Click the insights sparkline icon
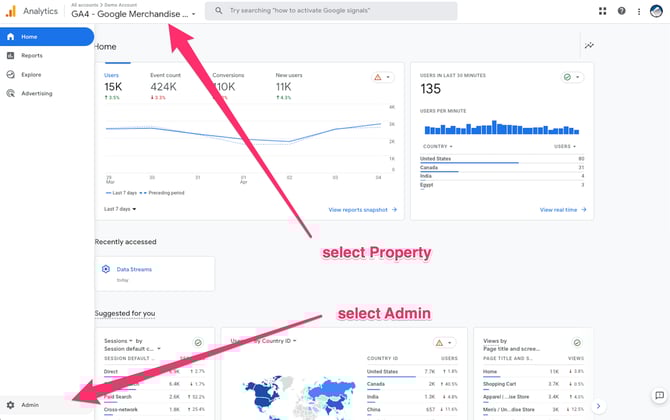 coord(589,45)
